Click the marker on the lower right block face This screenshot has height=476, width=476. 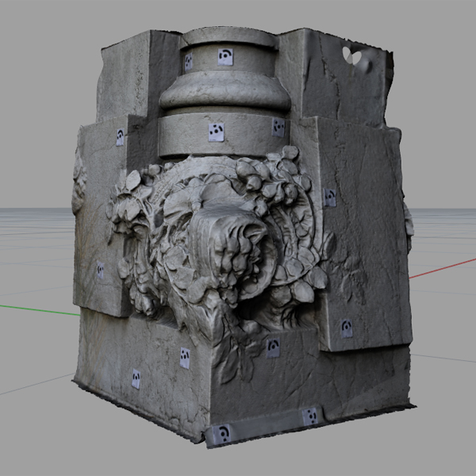pyautogui.click(x=347, y=328)
